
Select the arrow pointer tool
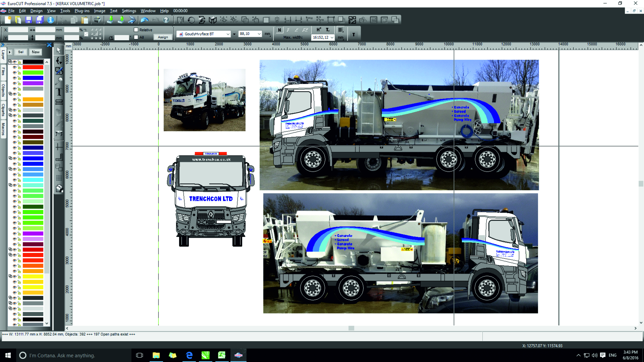[59, 50]
